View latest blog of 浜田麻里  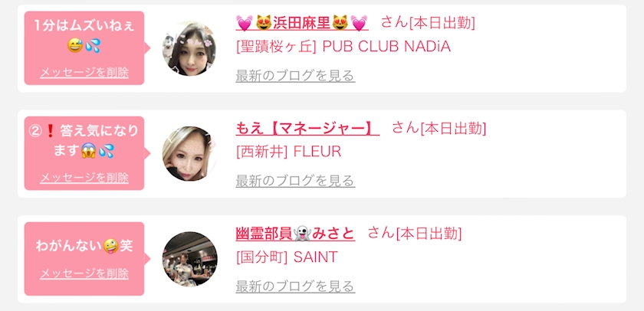coord(295,76)
